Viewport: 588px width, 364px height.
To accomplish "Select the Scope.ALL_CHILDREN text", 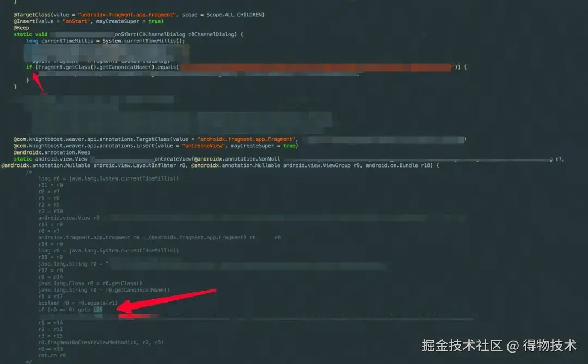I will point(234,15).
